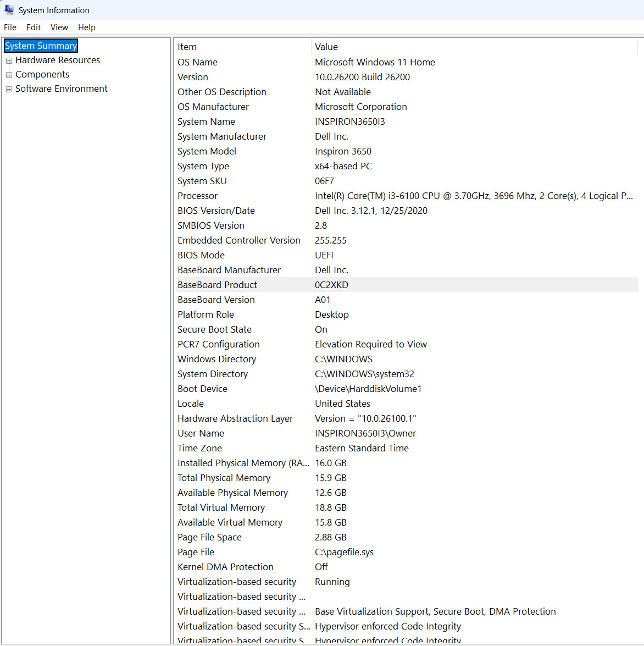
Task: Click the UEFI BIOS Mode value
Action: (324, 255)
